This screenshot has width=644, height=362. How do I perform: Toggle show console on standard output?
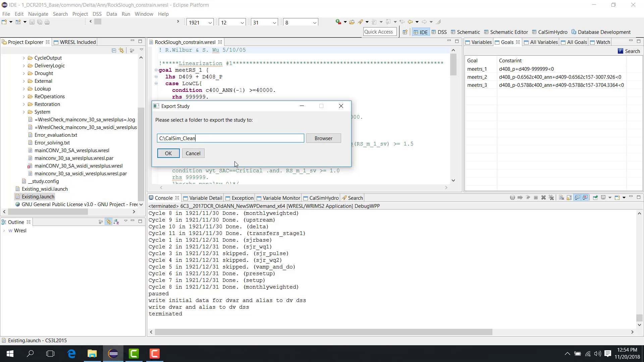click(x=577, y=198)
